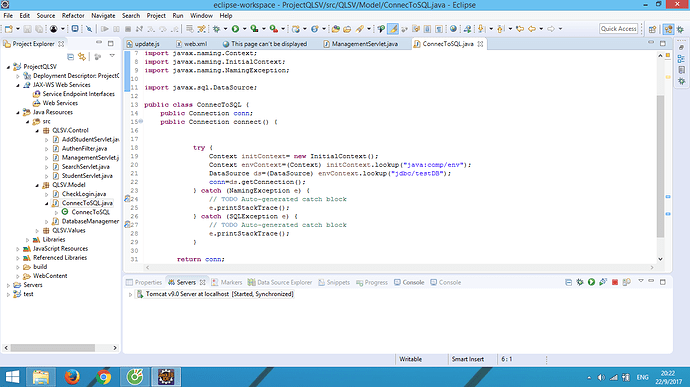Switch to the Markers tab

coord(227,282)
